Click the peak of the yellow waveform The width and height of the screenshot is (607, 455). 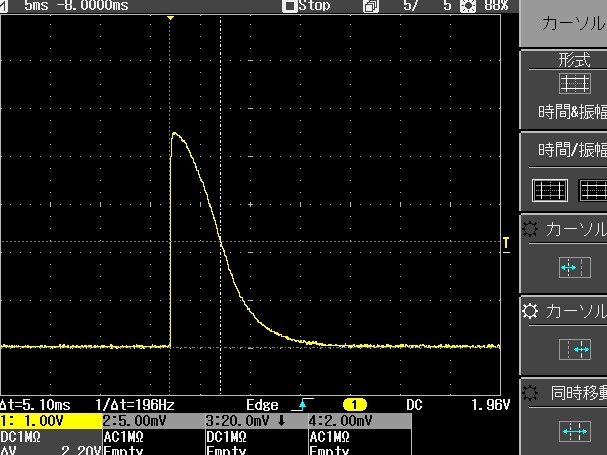(x=175, y=134)
